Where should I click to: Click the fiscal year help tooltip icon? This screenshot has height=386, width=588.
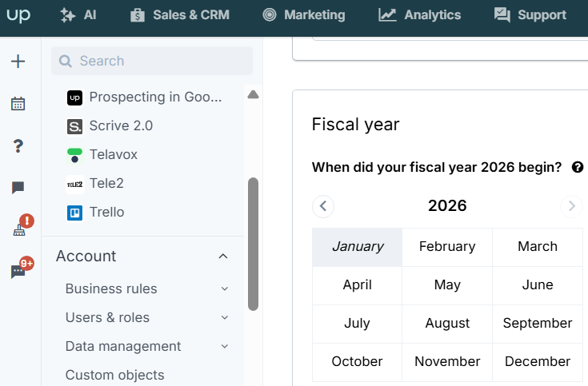(x=578, y=167)
